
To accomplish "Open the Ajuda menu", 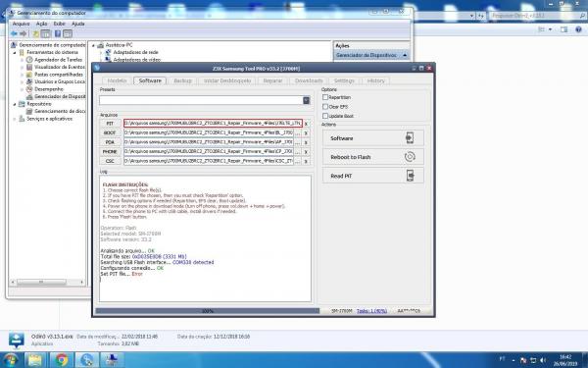I will coord(78,24).
